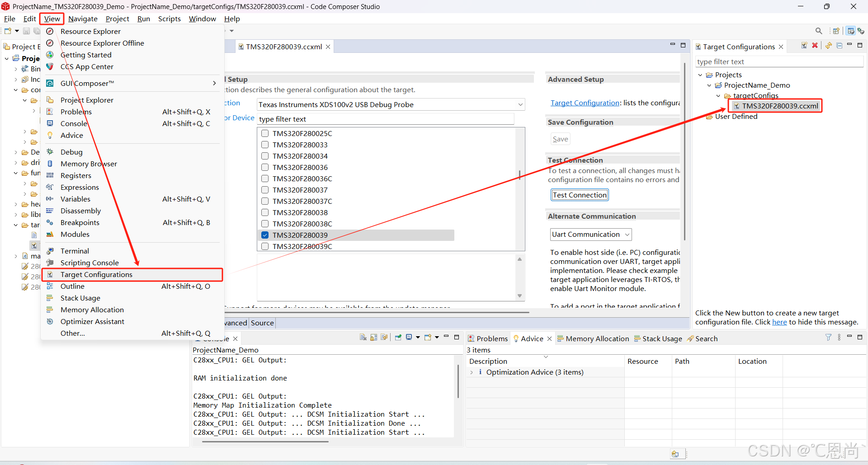Click the Collapse All icon in Target Configurations
The height and width of the screenshot is (465, 868).
click(x=840, y=46)
